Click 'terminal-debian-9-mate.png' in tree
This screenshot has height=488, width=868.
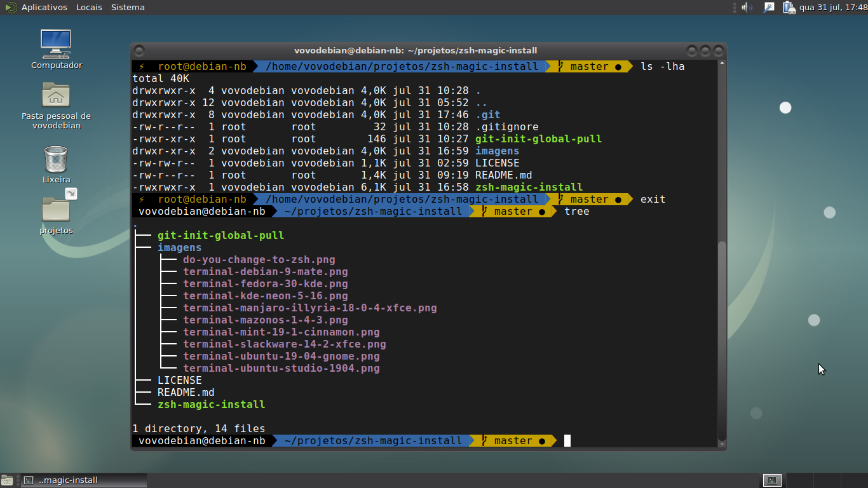(x=266, y=271)
